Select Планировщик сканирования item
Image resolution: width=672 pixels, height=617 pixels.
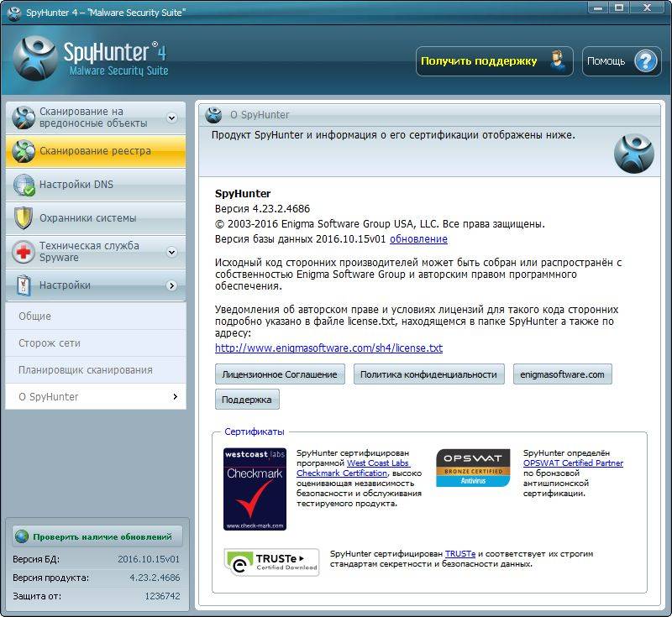pos(96,370)
